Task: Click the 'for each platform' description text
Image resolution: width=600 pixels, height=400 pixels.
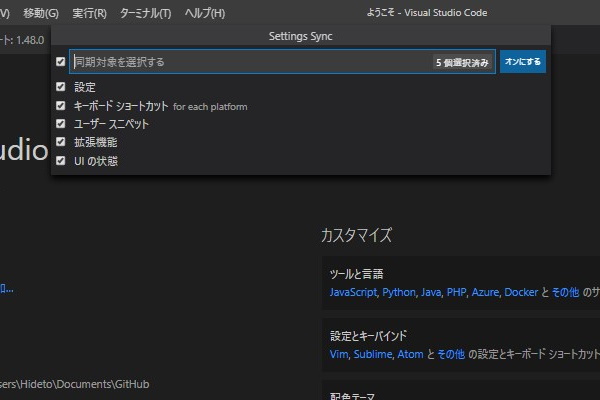Action: [x=210, y=107]
